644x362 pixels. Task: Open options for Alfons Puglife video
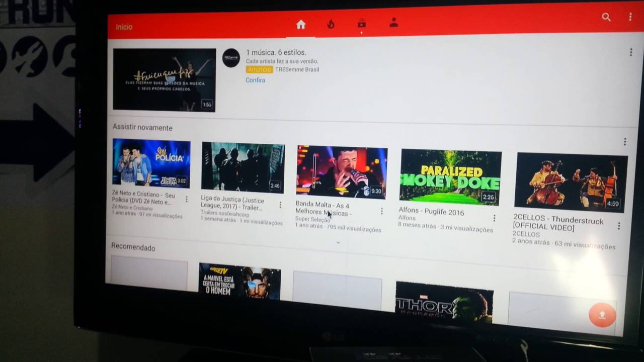(494, 218)
